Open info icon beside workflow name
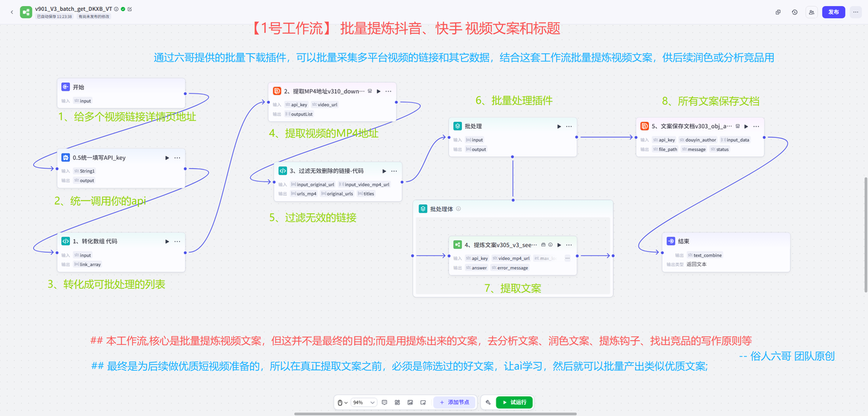This screenshot has width=868, height=416. click(x=117, y=9)
